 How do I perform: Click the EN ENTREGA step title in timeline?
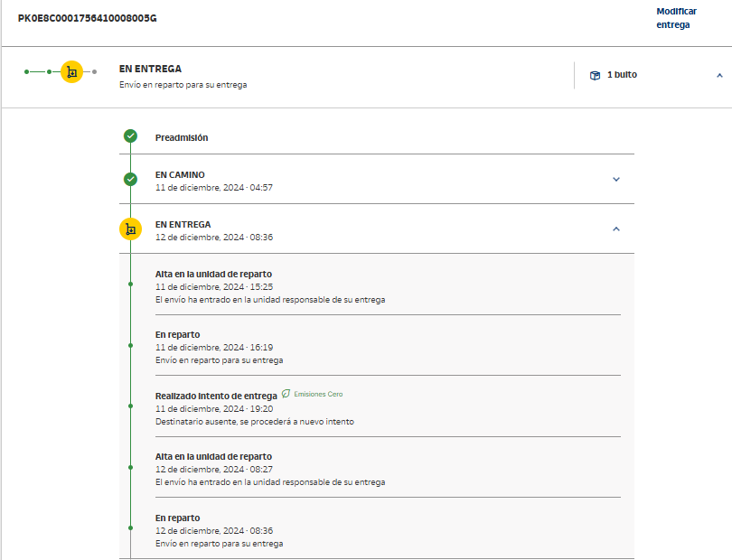(x=183, y=225)
